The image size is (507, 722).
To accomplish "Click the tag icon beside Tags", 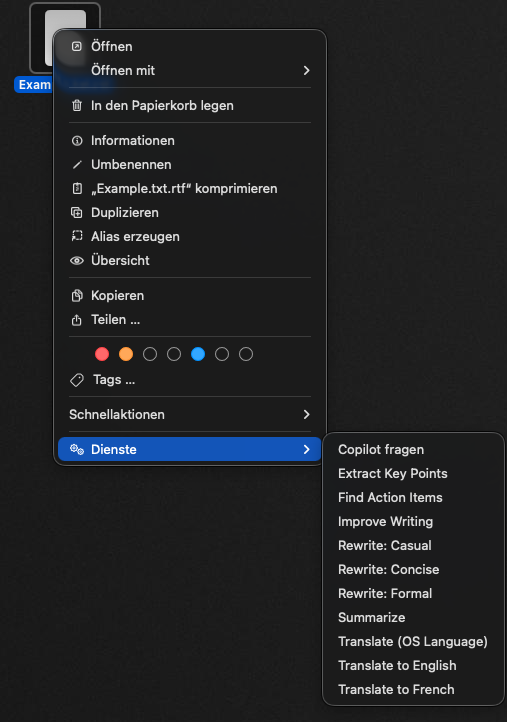I will pyautogui.click(x=77, y=380).
